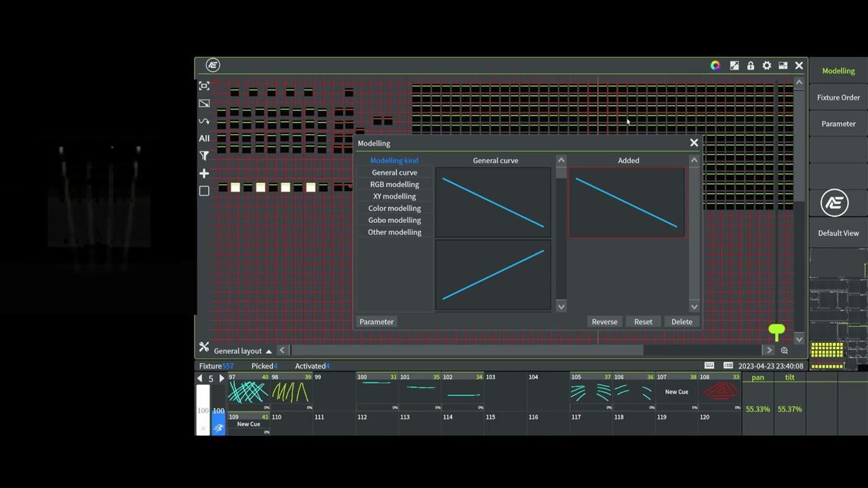Viewport: 868px width, 488px height.
Task: Close the Modelling dialog
Action: [x=694, y=143]
